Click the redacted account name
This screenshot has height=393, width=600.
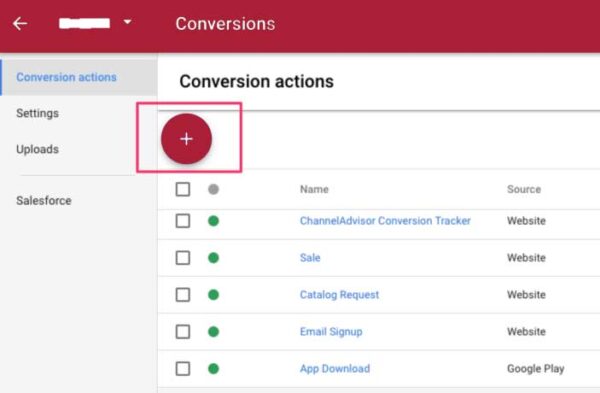pos(85,23)
